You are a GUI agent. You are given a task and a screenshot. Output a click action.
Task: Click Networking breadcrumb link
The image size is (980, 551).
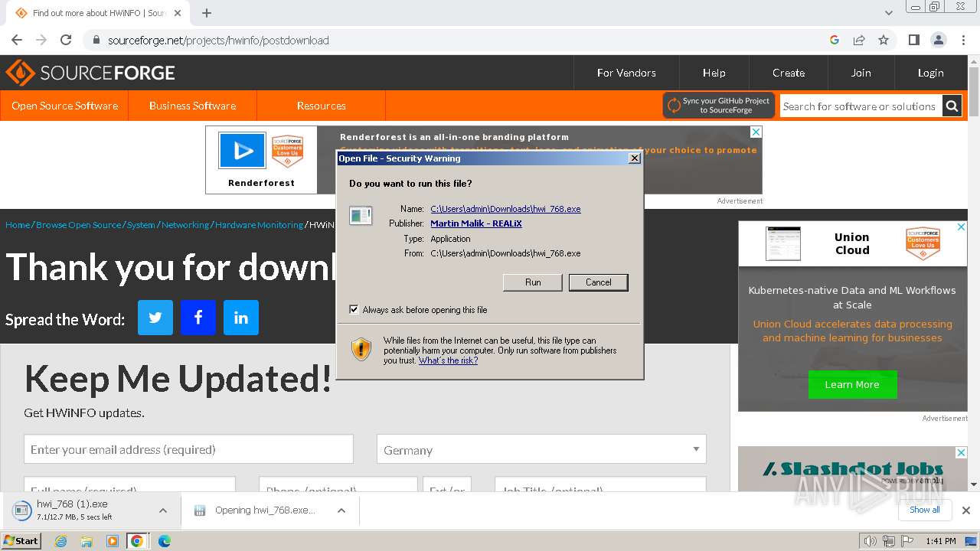185,225
